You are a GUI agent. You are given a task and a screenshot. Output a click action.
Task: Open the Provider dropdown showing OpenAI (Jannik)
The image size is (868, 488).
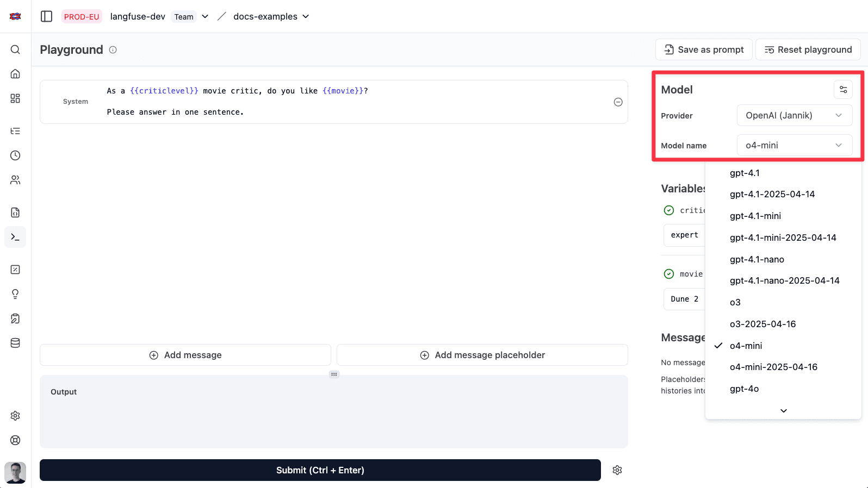pyautogui.click(x=794, y=115)
